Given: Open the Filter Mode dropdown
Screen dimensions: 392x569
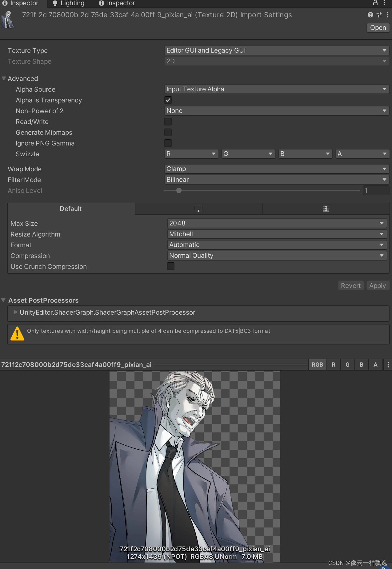Looking at the screenshot, I should 277,180.
